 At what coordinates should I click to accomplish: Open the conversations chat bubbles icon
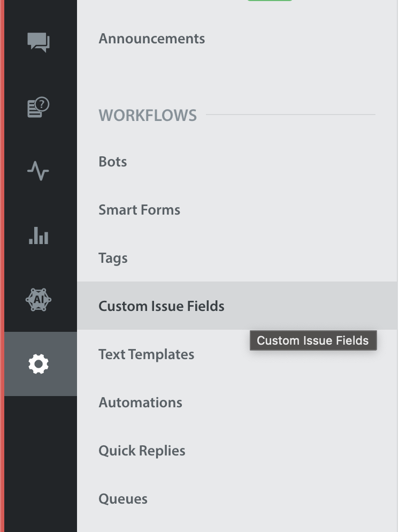(x=39, y=42)
